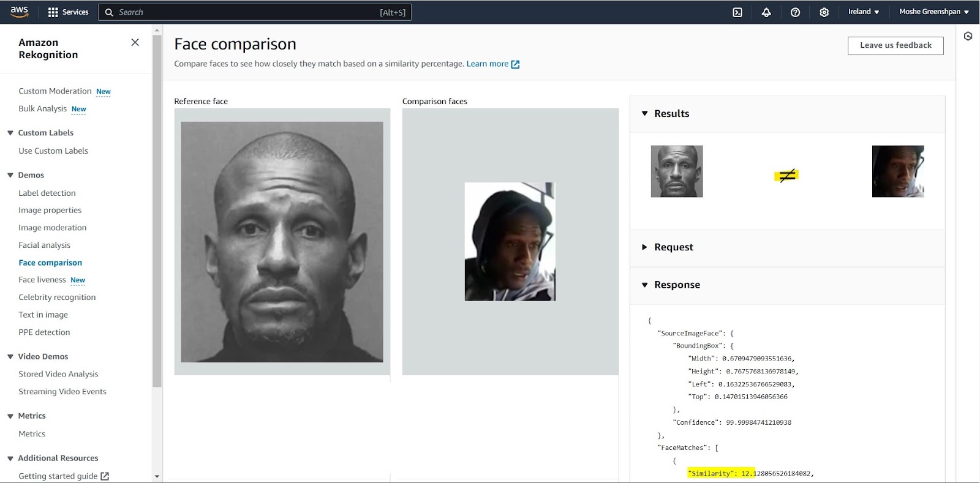Click the sidebar vertical scrollbar thumb

(157, 211)
